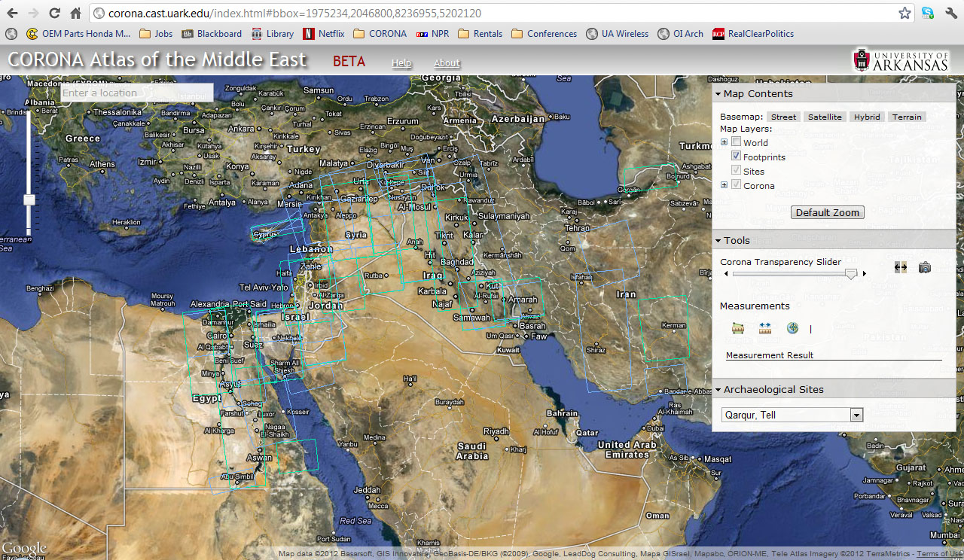Enable the World layer checkbox

(x=737, y=142)
